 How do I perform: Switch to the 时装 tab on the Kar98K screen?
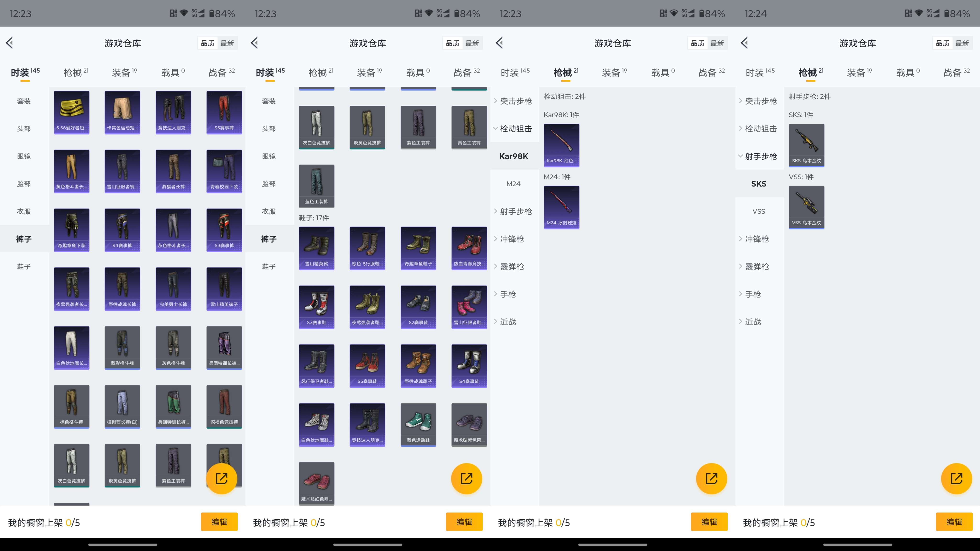[515, 72]
